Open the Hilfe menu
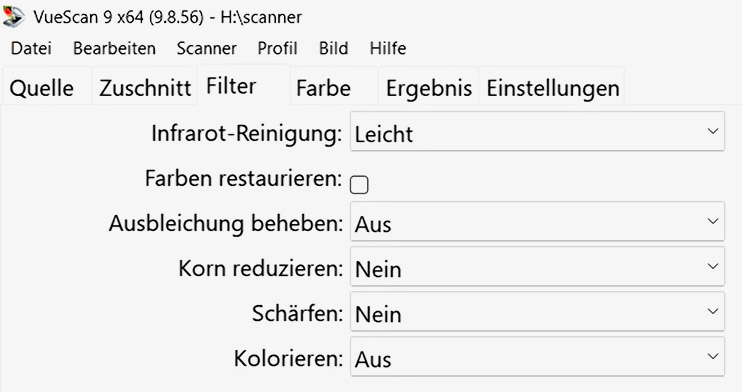 [x=388, y=48]
